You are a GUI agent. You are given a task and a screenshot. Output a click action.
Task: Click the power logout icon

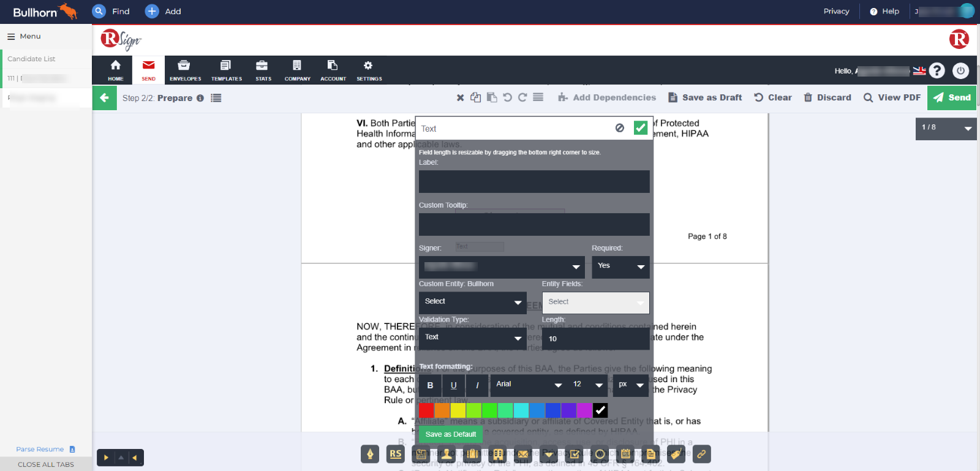960,71
